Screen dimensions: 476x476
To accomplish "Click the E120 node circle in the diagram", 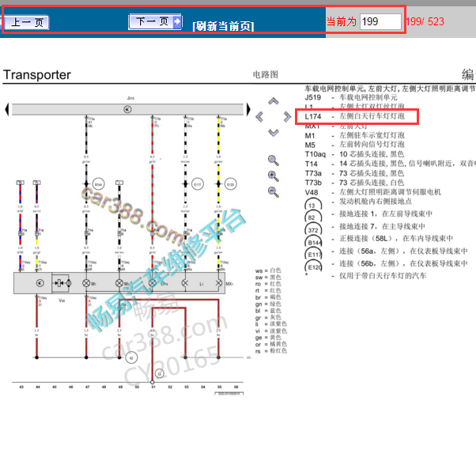I will [230, 184].
